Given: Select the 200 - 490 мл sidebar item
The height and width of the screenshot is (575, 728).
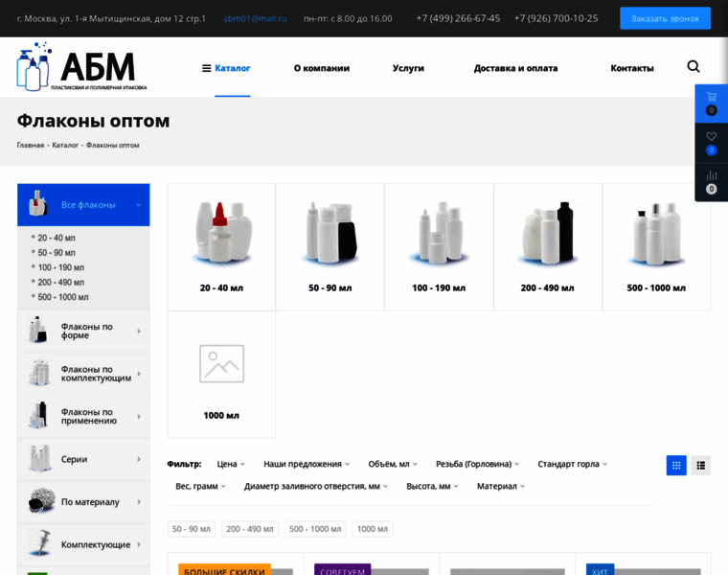Looking at the screenshot, I should [x=60, y=283].
